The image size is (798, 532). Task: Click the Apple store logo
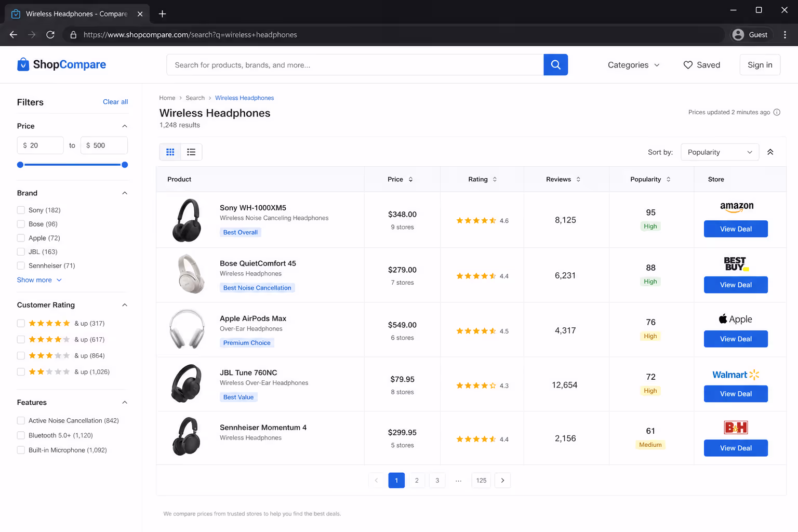735,319
